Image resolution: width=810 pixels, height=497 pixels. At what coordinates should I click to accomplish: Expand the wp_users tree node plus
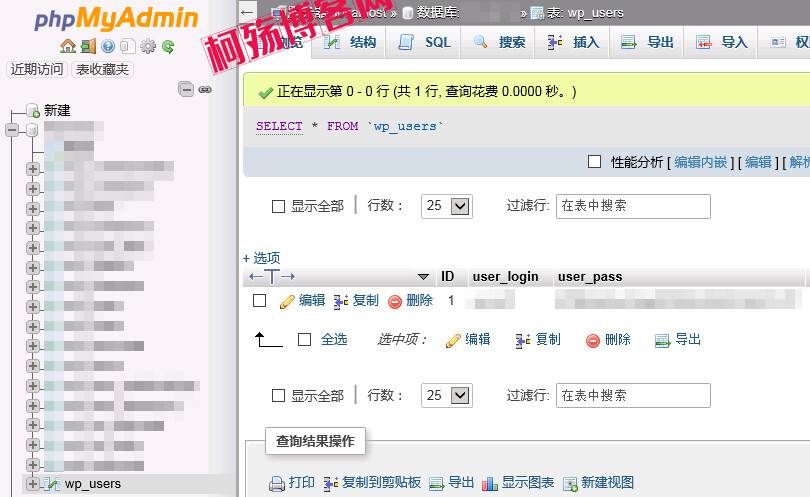(x=33, y=484)
